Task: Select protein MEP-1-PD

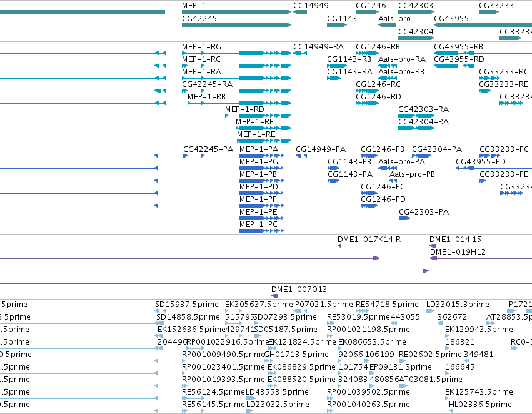Action: (259, 188)
